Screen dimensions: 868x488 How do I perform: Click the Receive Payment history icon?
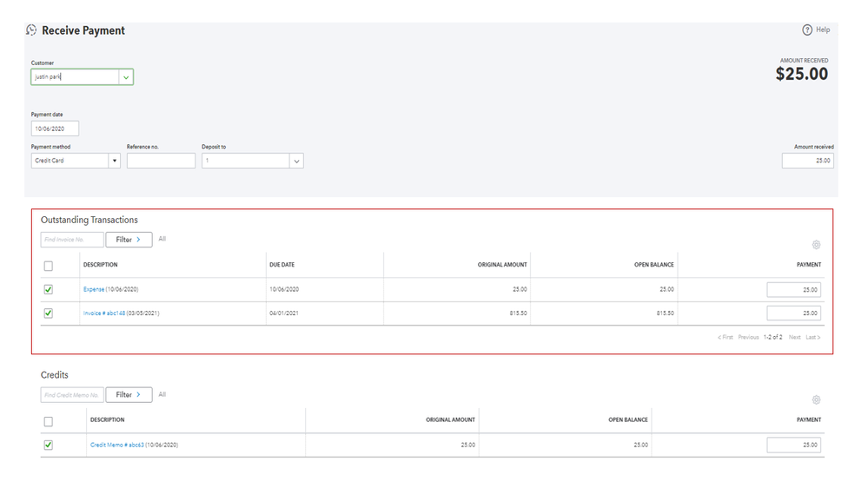tap(32, 30)
